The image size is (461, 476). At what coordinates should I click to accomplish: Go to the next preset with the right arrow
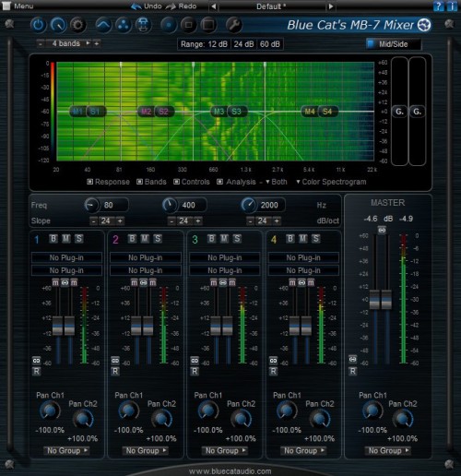pyautogui.click(x=330, y=6)
